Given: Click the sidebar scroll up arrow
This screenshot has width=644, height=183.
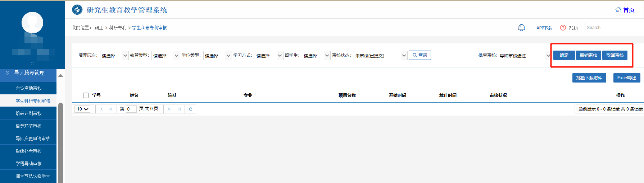Looking at the screenshot, I should [60, 75].
